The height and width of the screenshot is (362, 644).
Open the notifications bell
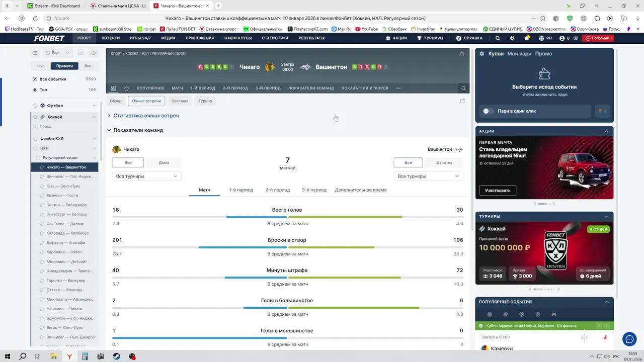pos(527,38)
